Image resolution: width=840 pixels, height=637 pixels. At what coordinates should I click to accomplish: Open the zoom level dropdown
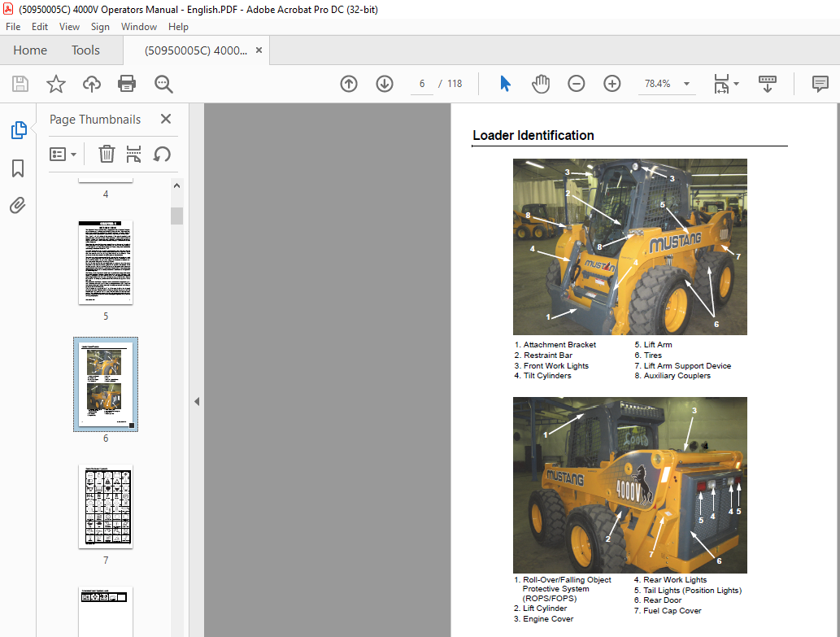point(686,84)
